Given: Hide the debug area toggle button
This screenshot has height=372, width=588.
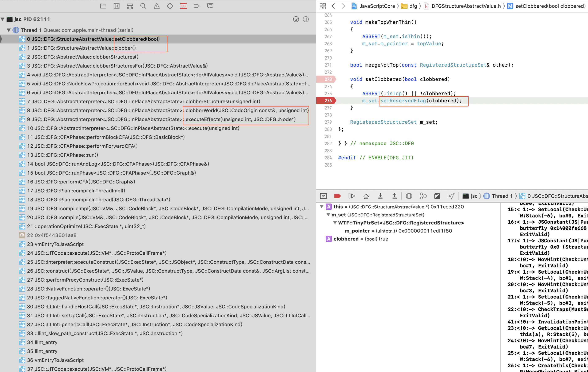Looking at the screenshot, I should click(323, 196).
